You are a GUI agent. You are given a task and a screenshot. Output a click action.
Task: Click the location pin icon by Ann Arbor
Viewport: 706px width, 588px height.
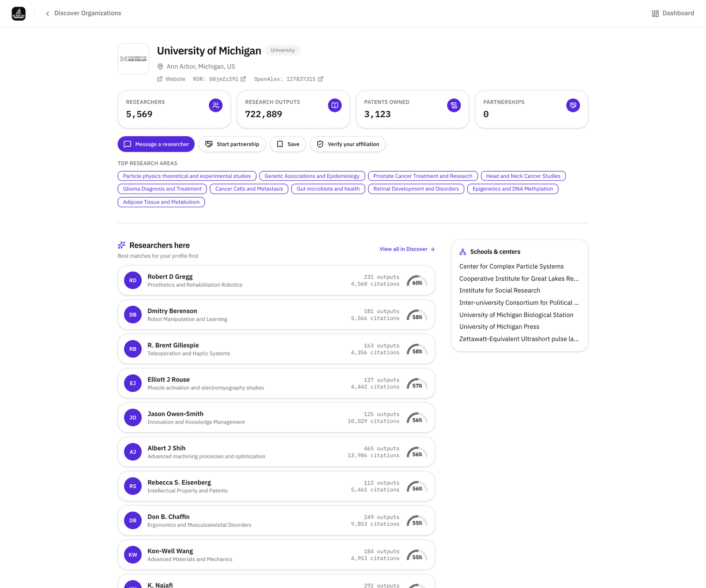(160, 67)
